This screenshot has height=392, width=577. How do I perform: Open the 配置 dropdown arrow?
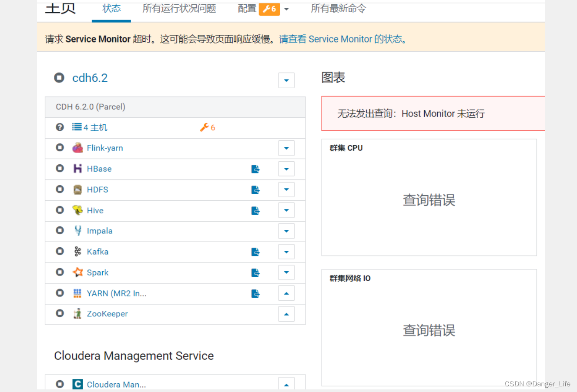pyautogui.click(x=286, y=9)
